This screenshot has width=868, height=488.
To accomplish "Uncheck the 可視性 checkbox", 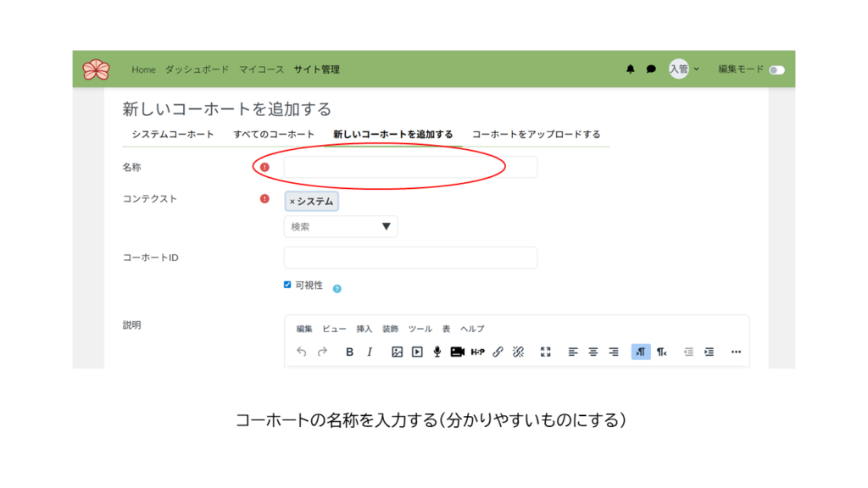I will [x=287, y=285].
